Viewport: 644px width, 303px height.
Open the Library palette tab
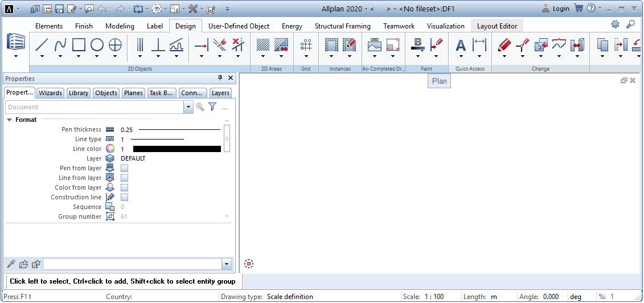[79, 93]
